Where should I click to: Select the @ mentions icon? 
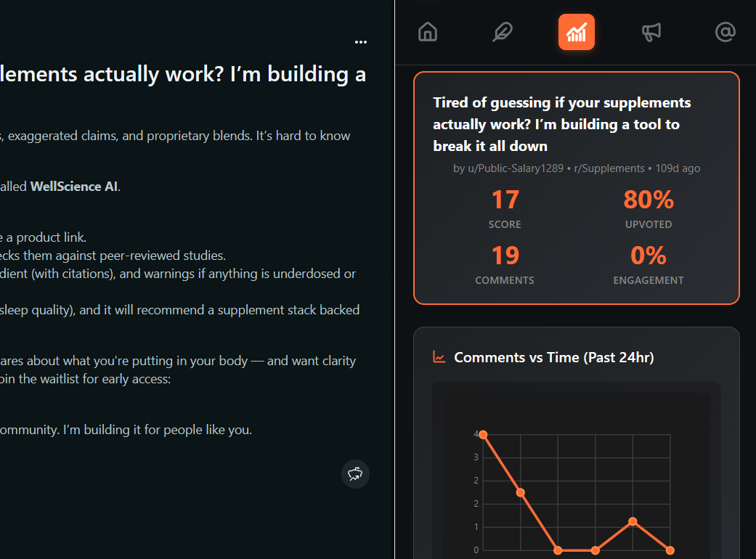(725, 32)
